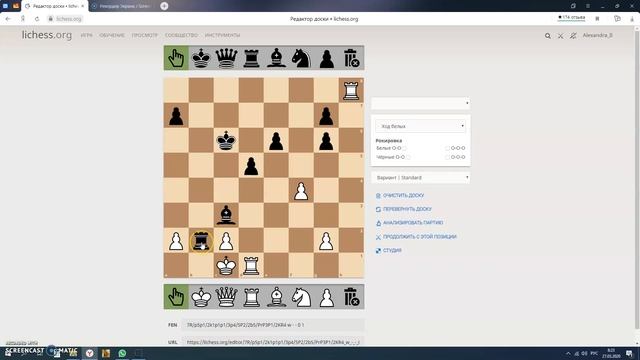Pick the white rook from bottom palette
This screenshot has height=360, width=640.
click(x=251, y=297)
